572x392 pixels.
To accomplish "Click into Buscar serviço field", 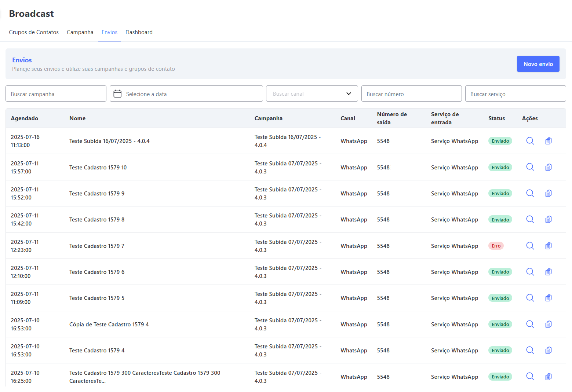I will coord(515,94).
